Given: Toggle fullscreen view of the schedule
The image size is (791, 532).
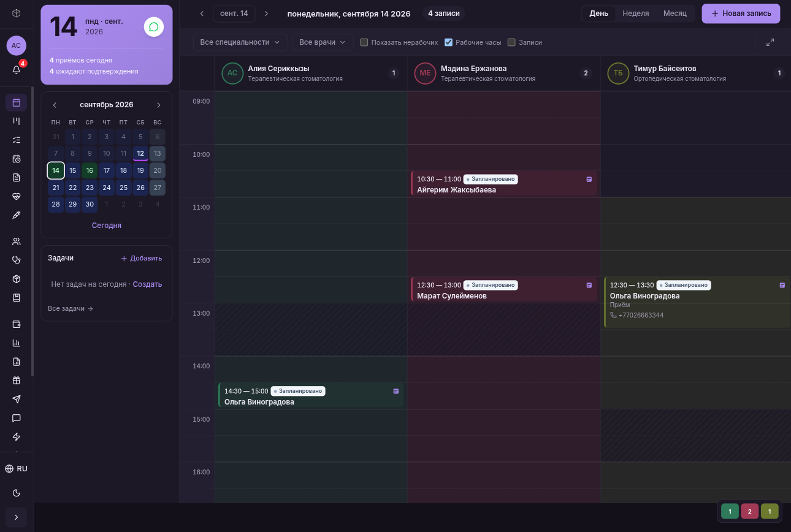Looking at the screenshot, I should [770, 42].
